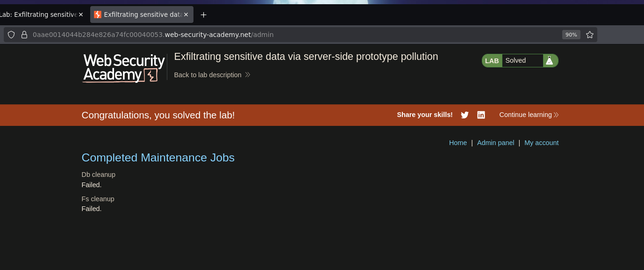Open Back to lab description link
Image resolution: width=644 pixels, height=270 pixels.
(208, 75)
